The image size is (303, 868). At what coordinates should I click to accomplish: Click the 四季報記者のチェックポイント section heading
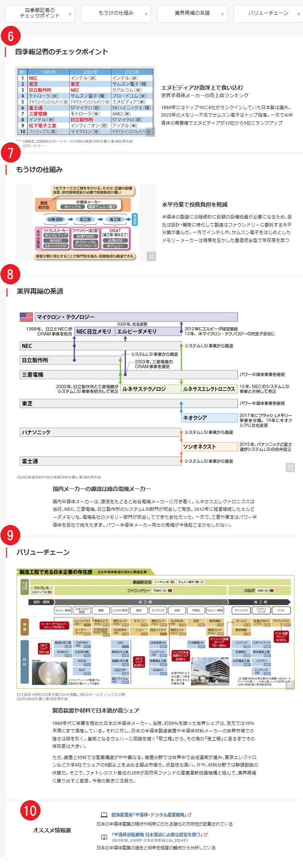coord(62,52)
